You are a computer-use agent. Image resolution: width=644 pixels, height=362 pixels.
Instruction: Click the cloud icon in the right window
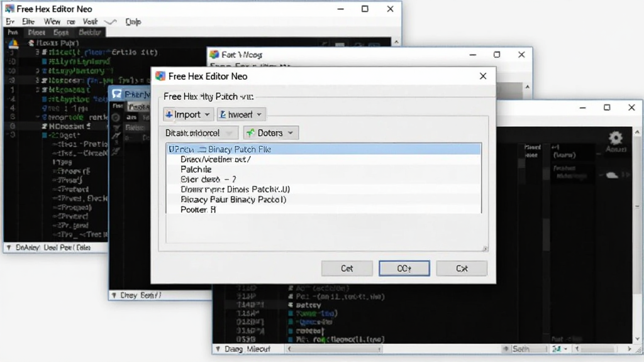[612, 175]
